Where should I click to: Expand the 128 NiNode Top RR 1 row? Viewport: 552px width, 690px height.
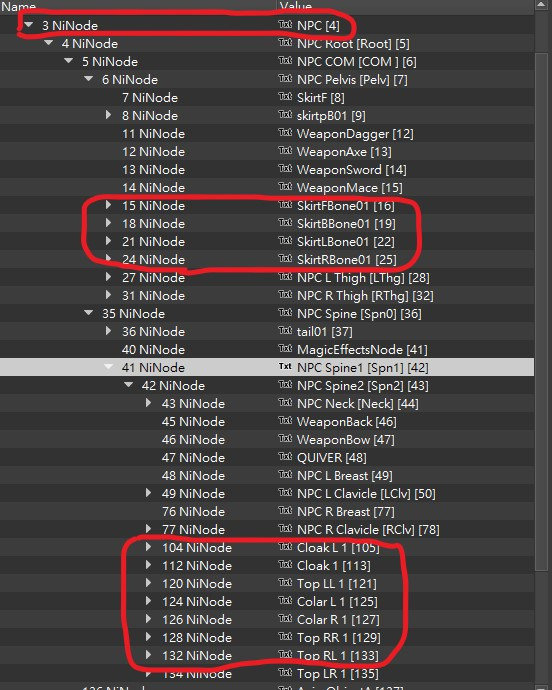148,637
